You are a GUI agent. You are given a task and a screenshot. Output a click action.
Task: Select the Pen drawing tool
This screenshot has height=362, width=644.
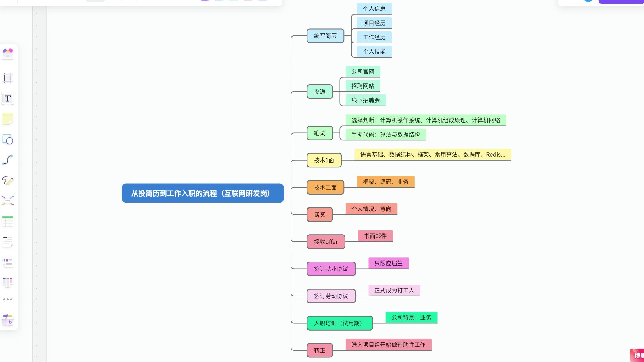pos(8,180)
